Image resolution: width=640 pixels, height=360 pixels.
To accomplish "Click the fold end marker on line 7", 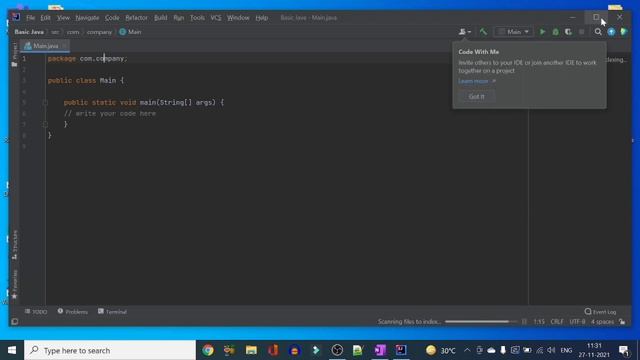I will (45, 124).
